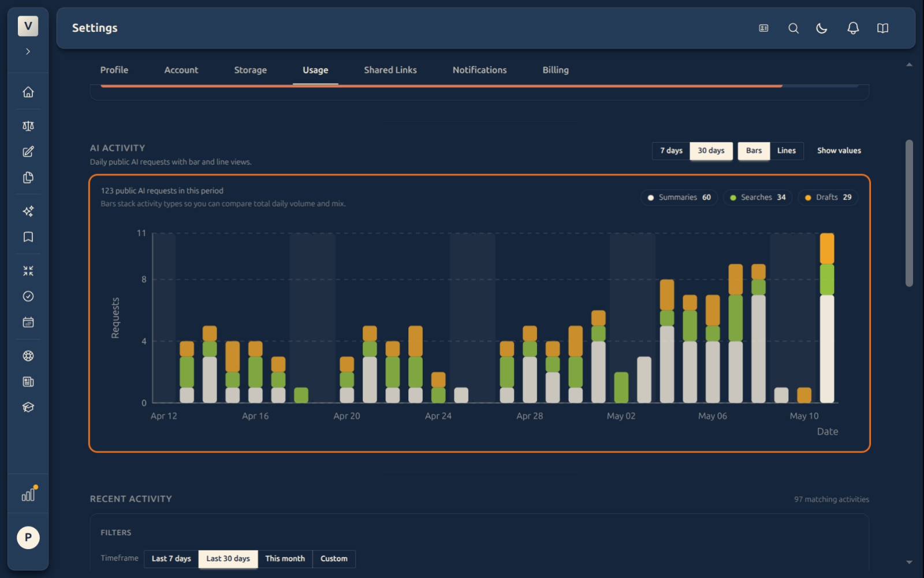Select the 30 days chart range
Screen dimensions: 924x578
(711, 151)
